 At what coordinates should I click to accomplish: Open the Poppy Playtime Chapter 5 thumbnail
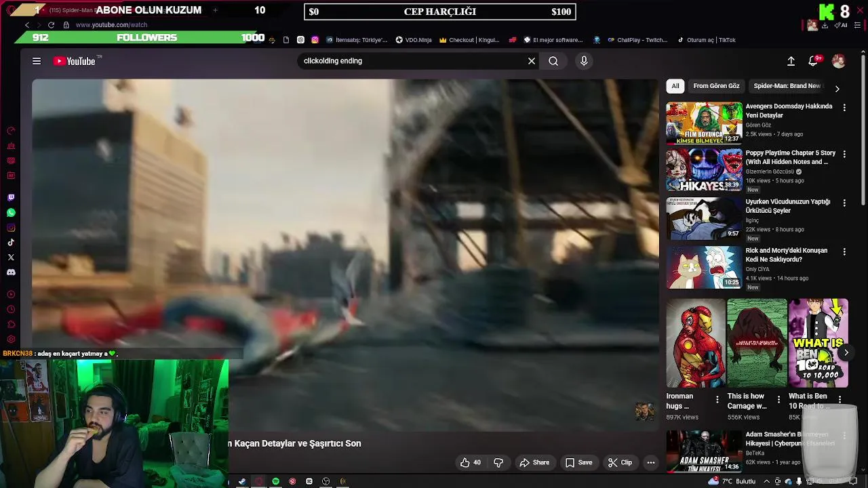point(704,170)
